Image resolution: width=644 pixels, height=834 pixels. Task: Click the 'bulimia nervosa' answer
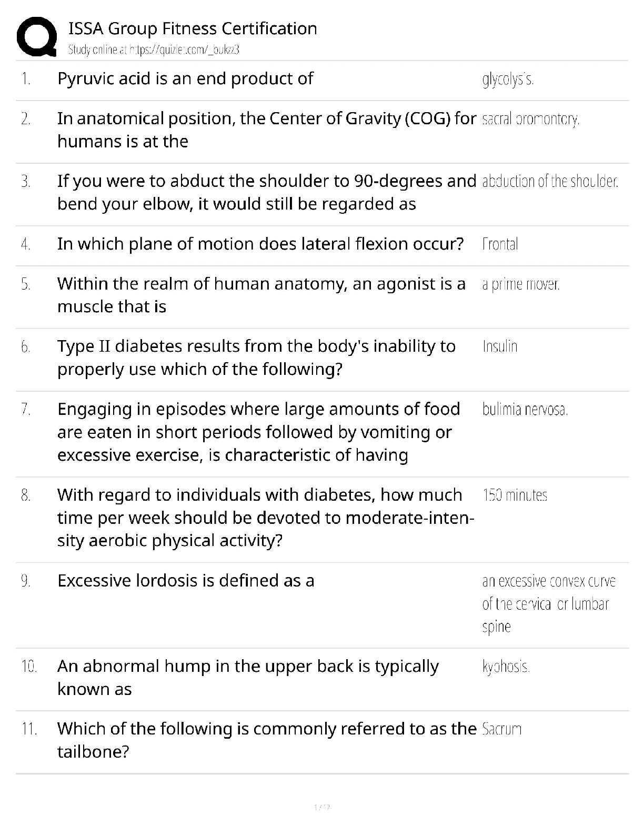click(525, 410)
